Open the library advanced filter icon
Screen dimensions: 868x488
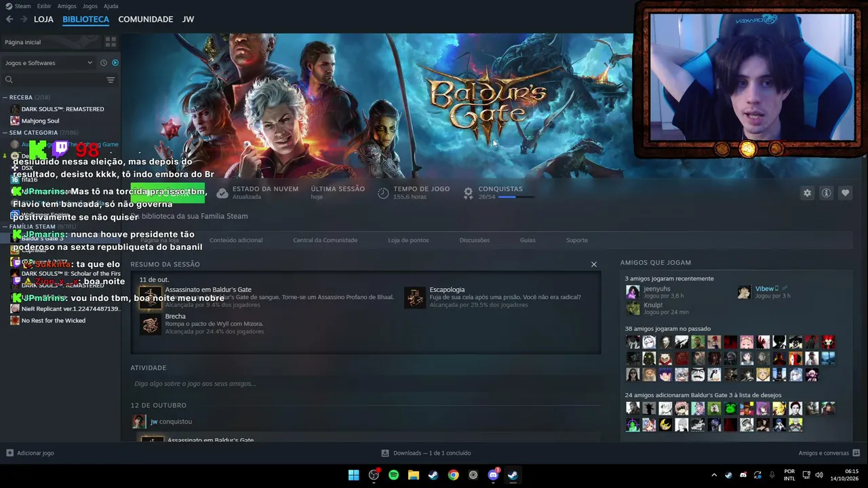click(x=111, y=80)
